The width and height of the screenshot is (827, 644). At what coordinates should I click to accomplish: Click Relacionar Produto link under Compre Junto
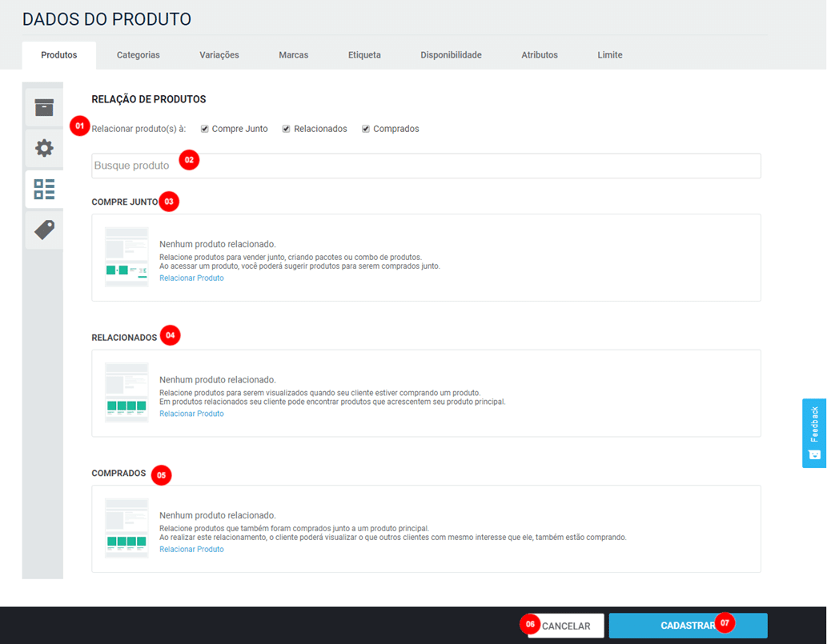(191, 278)
